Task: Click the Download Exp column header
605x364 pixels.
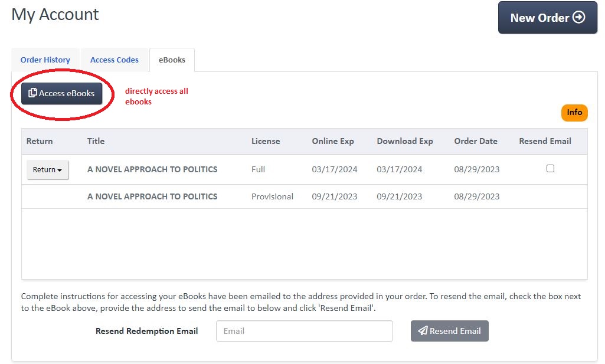Action: click(x=405, y=141)
